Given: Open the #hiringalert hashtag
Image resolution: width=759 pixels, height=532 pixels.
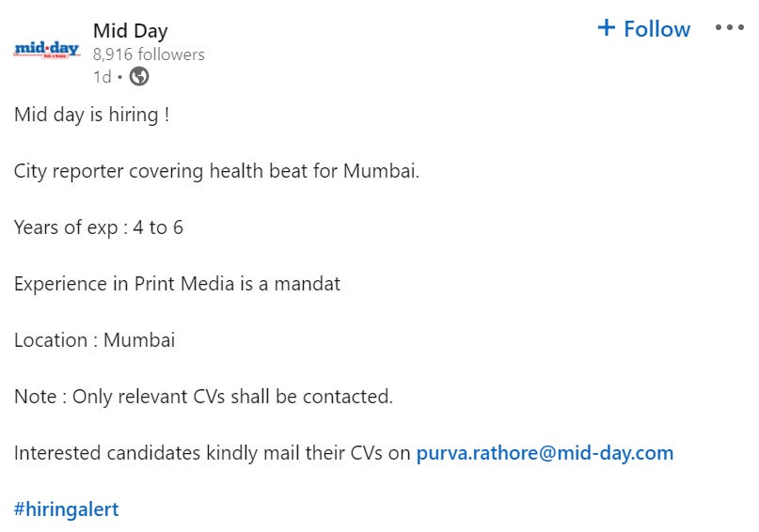Looking at the screenshot, I should (x=66, y=509).
